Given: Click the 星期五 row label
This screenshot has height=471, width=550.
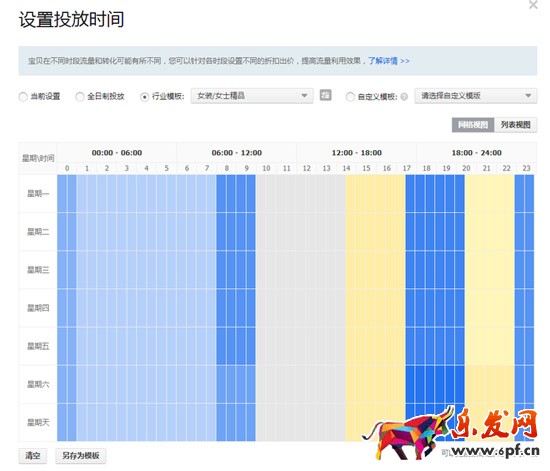Looking at the screenshot, I should (x=38, y=346).
